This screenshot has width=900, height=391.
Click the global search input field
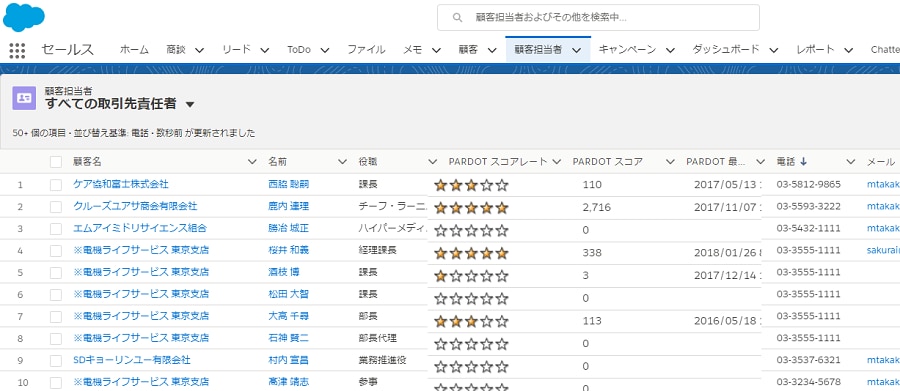pyautogui.click(x=598, y=18)
